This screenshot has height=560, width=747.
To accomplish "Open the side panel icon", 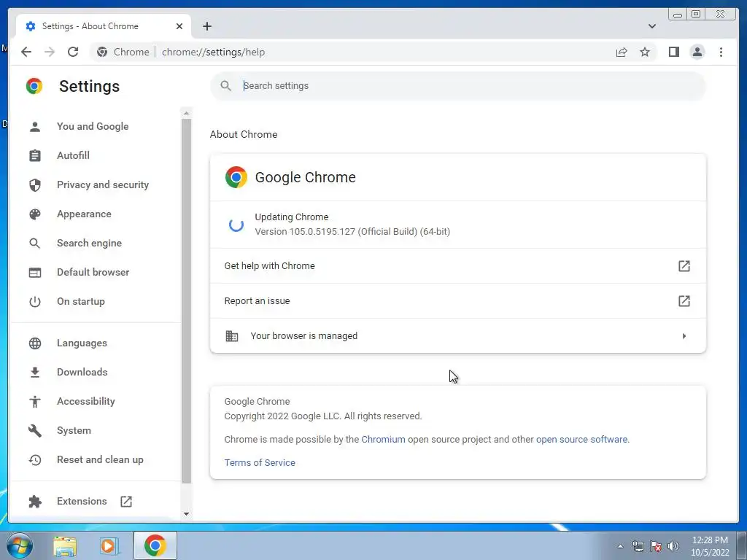I will coord(673,52).
